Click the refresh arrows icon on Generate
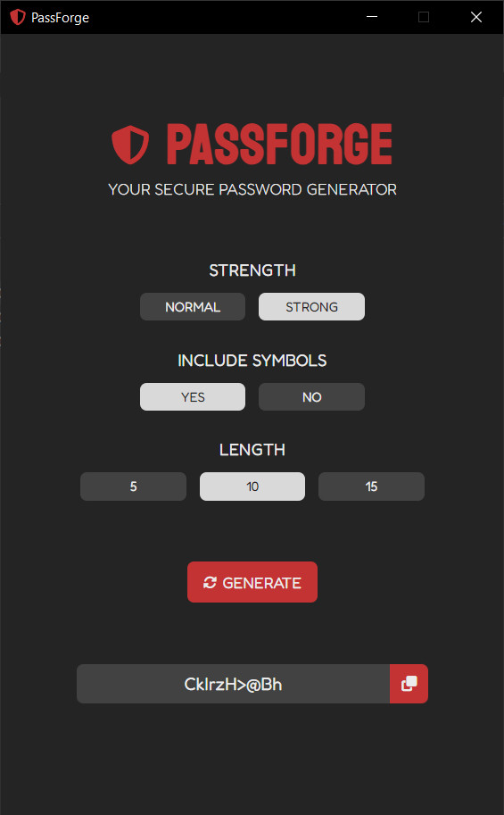The image size is (504, 815). [x=210, y=583]
